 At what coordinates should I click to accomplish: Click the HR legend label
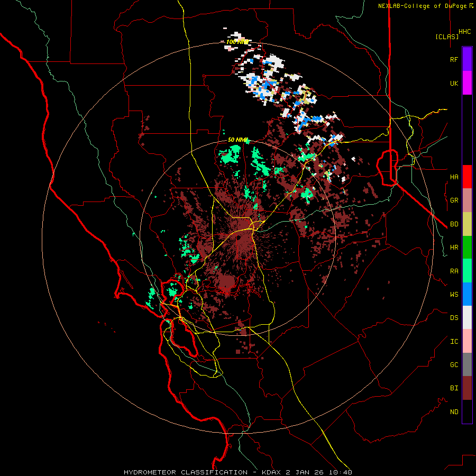(454, 248)
